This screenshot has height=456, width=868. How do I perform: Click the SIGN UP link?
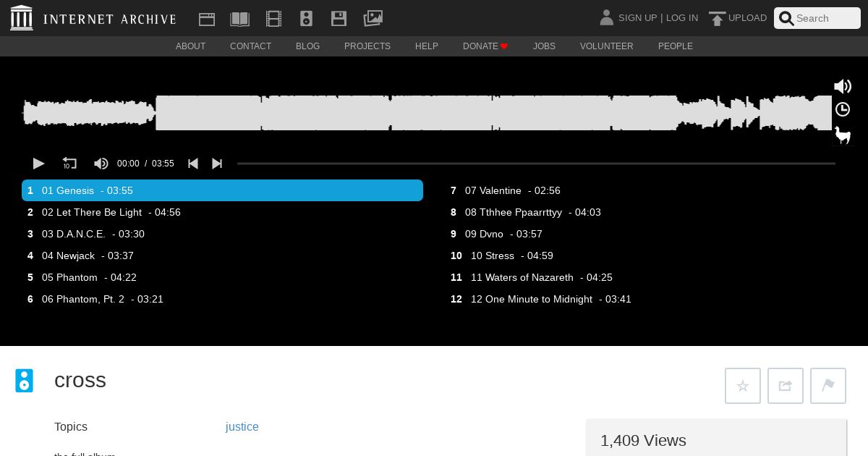[637, 18]
